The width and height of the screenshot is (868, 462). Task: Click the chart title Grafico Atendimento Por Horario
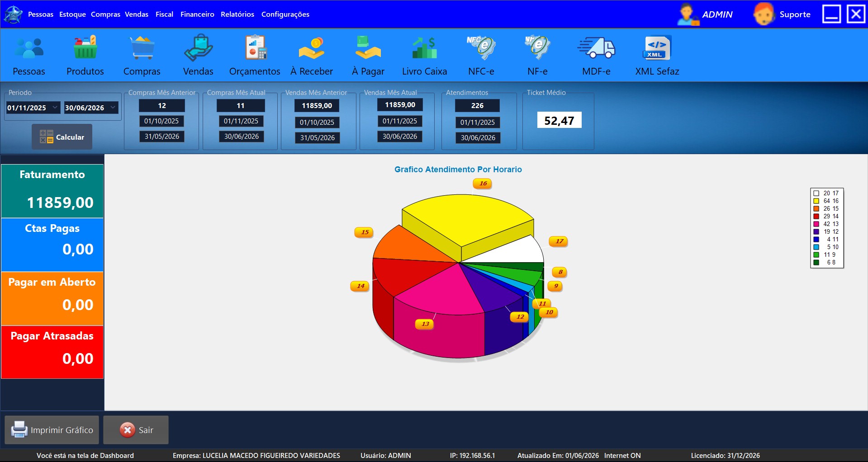click(458, 170)
